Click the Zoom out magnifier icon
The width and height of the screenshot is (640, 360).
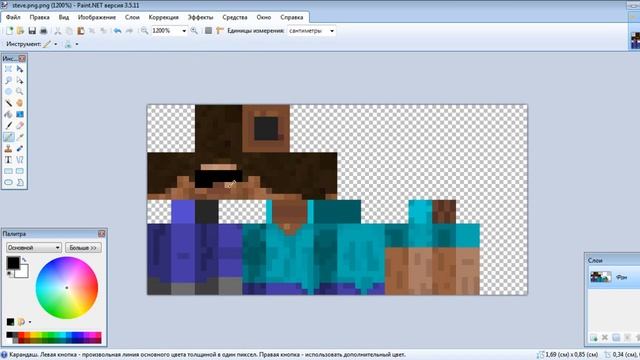144,31
